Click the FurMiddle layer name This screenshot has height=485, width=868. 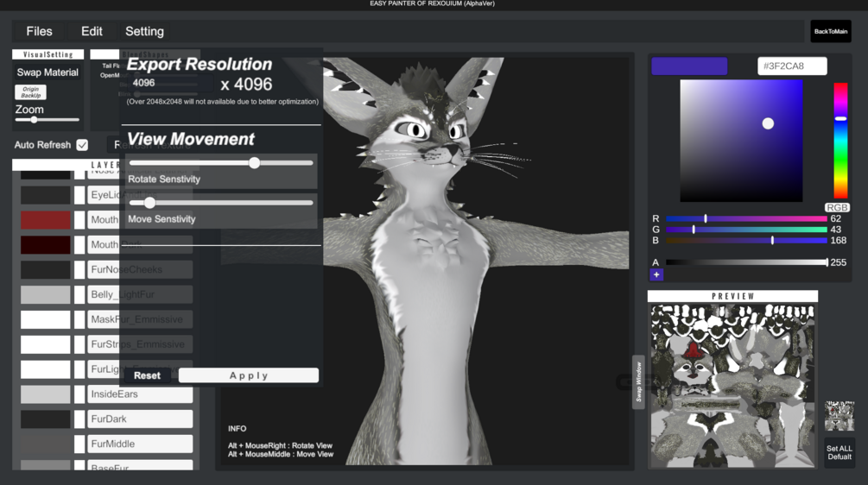click(x=140, y=444)
